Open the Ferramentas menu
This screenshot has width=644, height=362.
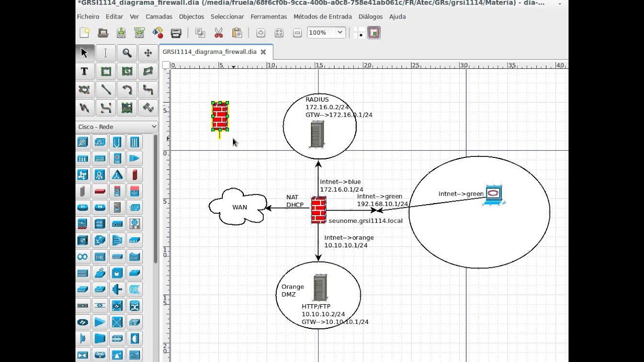pyautogui.click(x=269, y=17)
